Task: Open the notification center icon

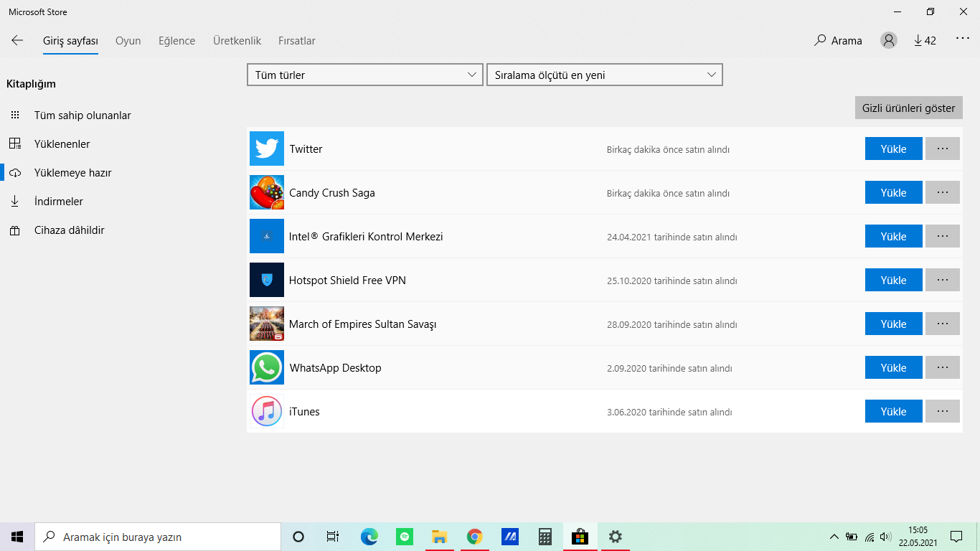Action: 956,537
